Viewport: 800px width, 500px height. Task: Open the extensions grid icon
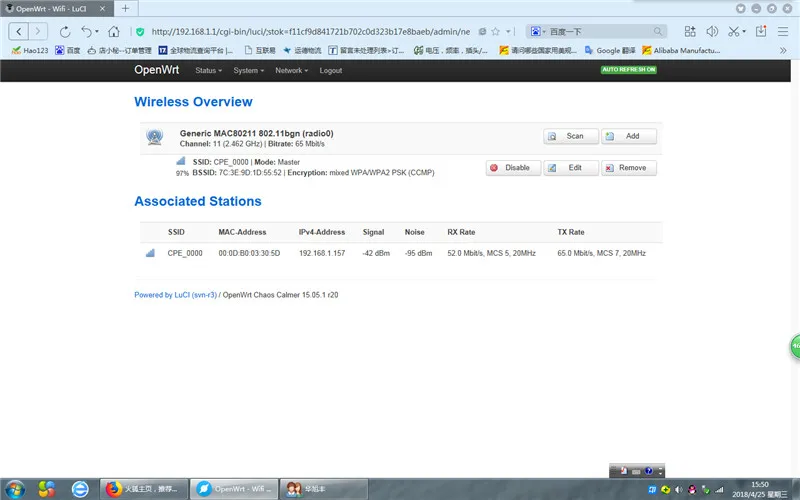tap(690, 32)
